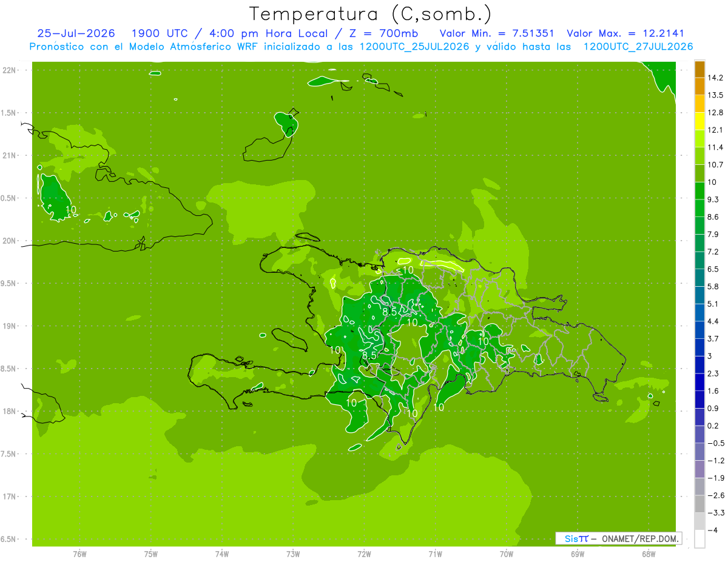This screenshot has width=728, height=562.
Task: Click the '18N' latitude axis label
Action: pos(9,412)
